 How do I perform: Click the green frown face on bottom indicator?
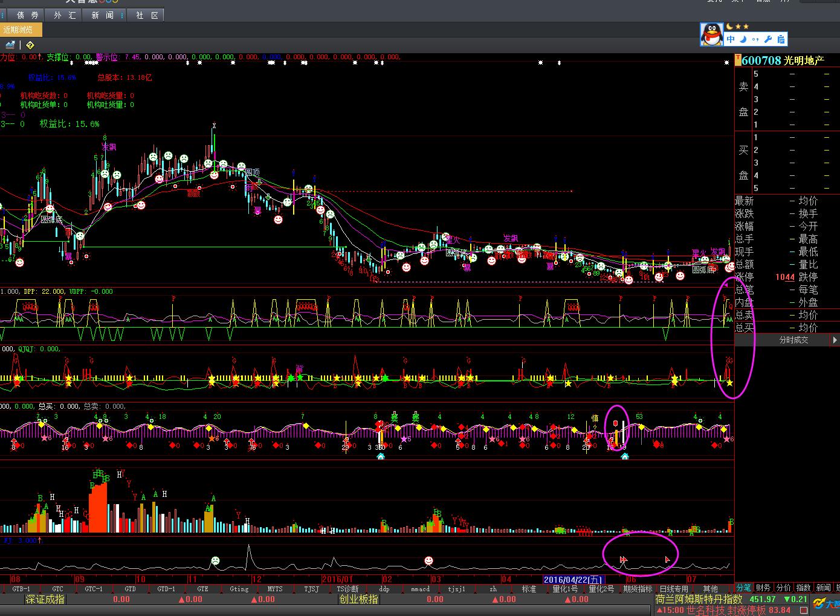tap(215, 561)
